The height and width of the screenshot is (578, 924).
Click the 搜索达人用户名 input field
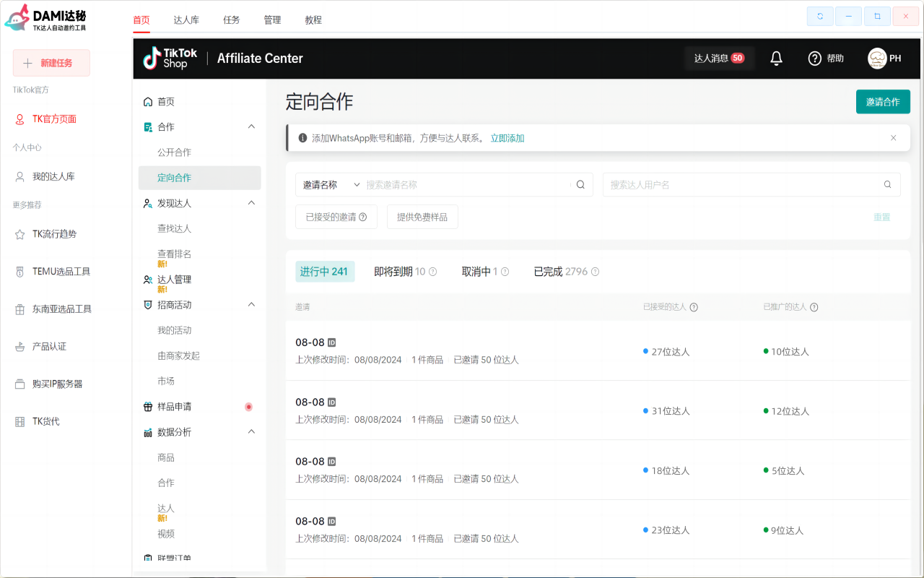(x=744, y=184)
